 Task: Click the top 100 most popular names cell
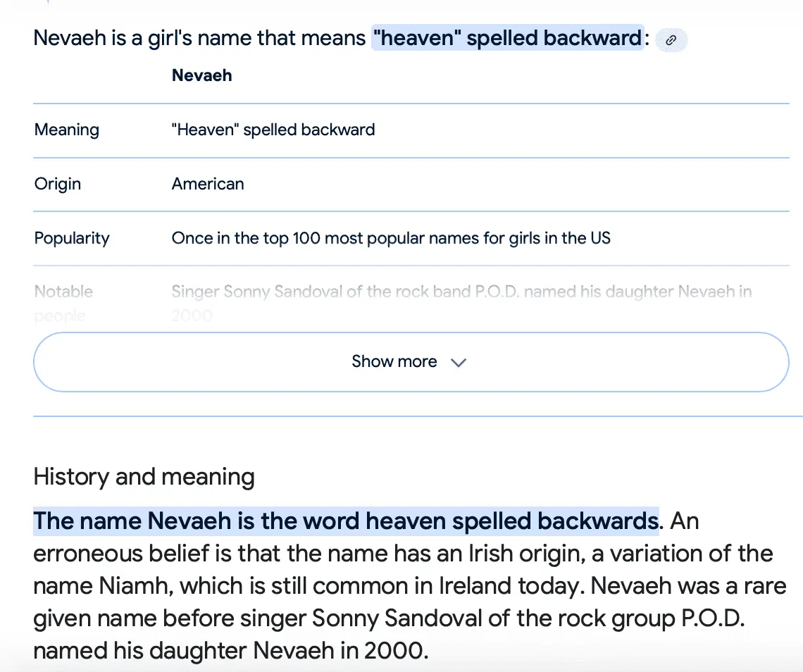click(391, 238)
